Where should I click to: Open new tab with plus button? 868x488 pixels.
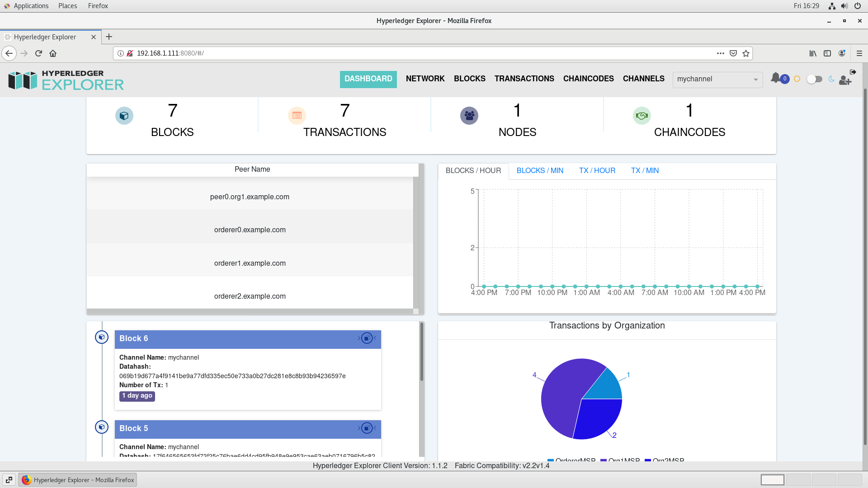pyautogui.click(x=109, y=37)
